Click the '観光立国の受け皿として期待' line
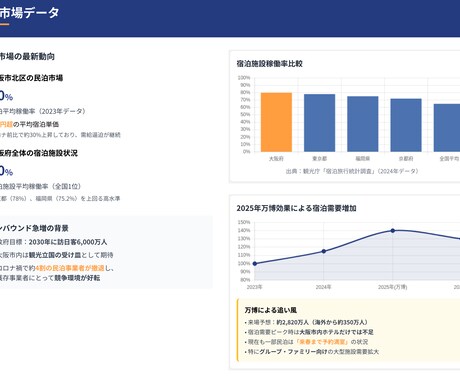Viewport: 460px width, 380px height. 71,255
